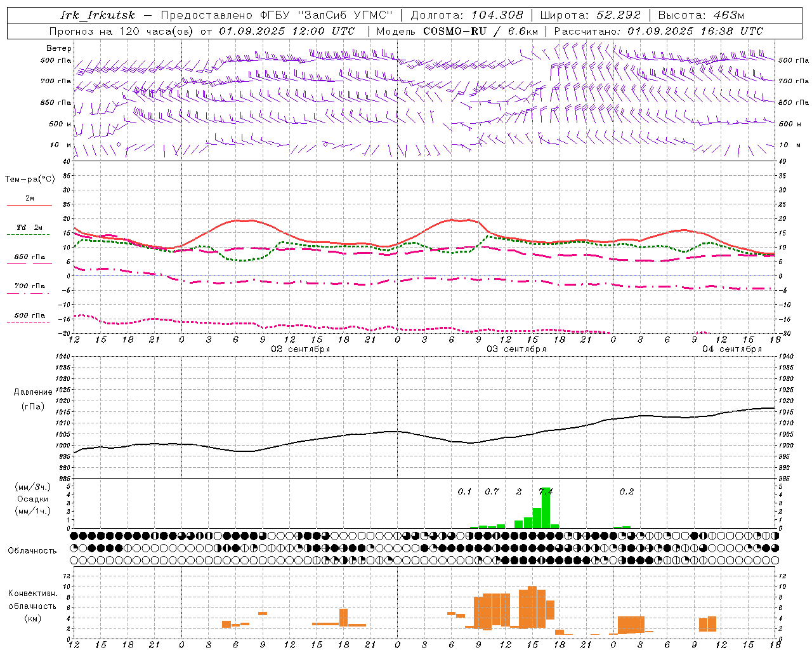Click the dash-dot legend line under '700 гПа'
Image resolution: width=812 pixels, height=650 pixels.
[28, 293]
